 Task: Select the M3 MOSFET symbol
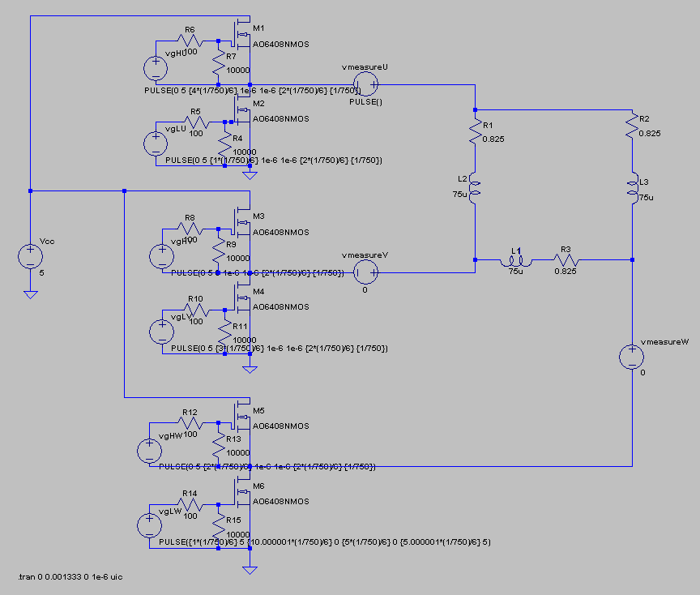click(x=241, y=223)
